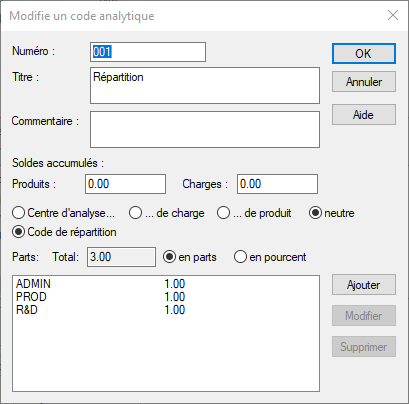Open help via the Aide button
Image resolution: width=409 pixels, height=404 pixels.
click(x=364, y=115)
